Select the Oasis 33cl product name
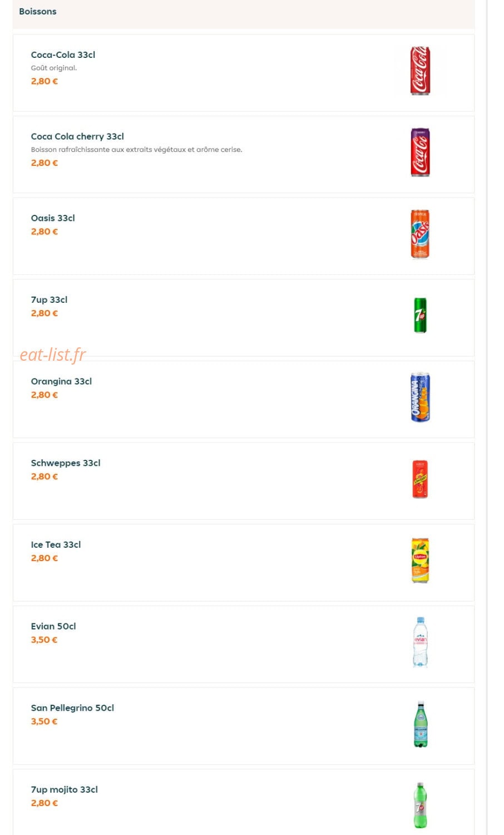The image size is (504, 835). (x=53, y=218)
